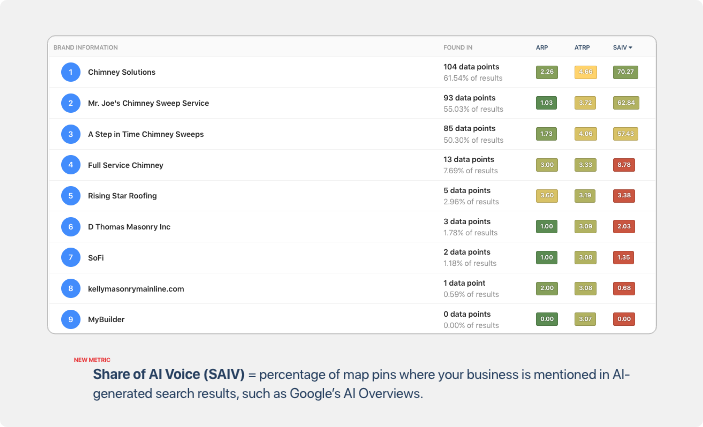Image resolution: width=703 pixels, height=427 pixels.
Task: Click SAIV value 57.43 for A Step in Time
Action: click(x=625, y=134)
